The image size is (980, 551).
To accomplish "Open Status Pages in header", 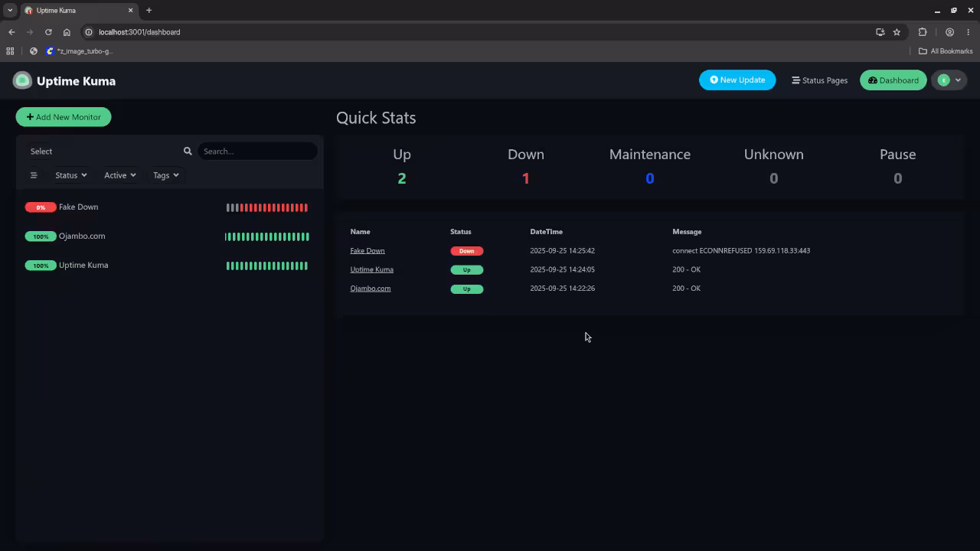I will coord(819,80).
